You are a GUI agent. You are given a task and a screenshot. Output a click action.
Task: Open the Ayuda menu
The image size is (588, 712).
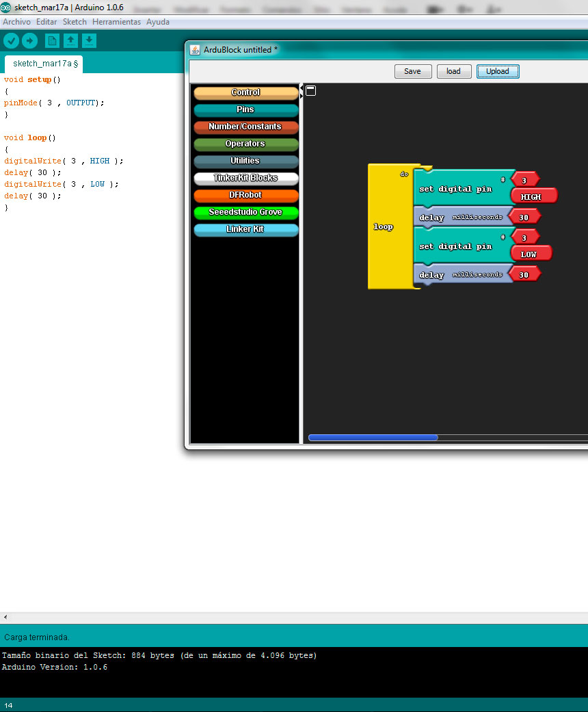(x=157, y=22)
